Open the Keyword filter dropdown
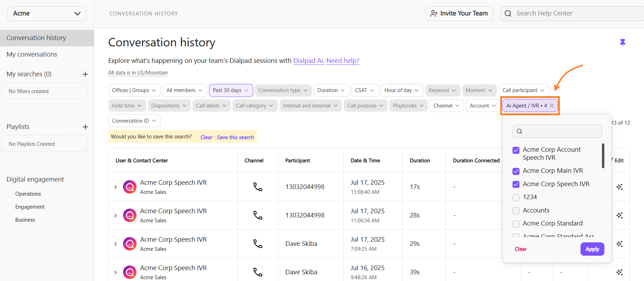The image size is (644, 281). click(443, 90)
